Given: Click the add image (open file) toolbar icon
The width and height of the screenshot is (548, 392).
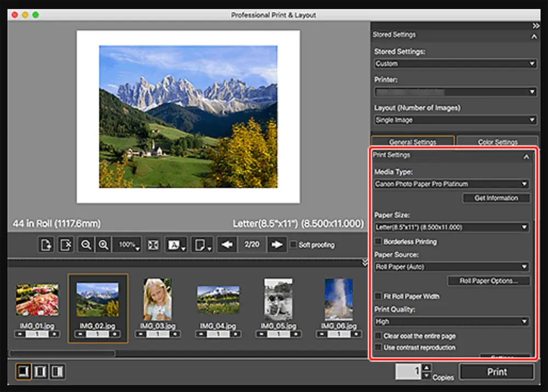Looking at the screenshot, I should (46, 244).
